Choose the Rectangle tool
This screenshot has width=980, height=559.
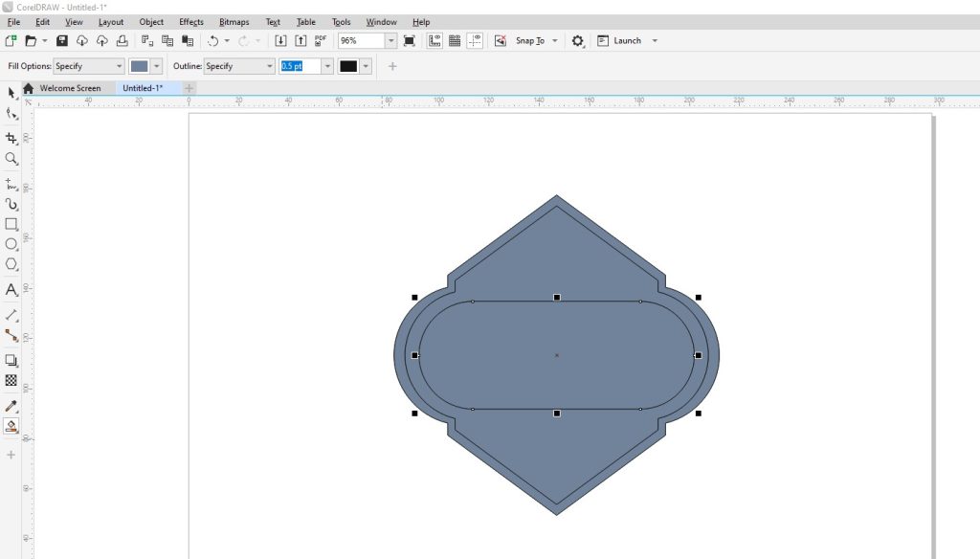tap(11, 224)
